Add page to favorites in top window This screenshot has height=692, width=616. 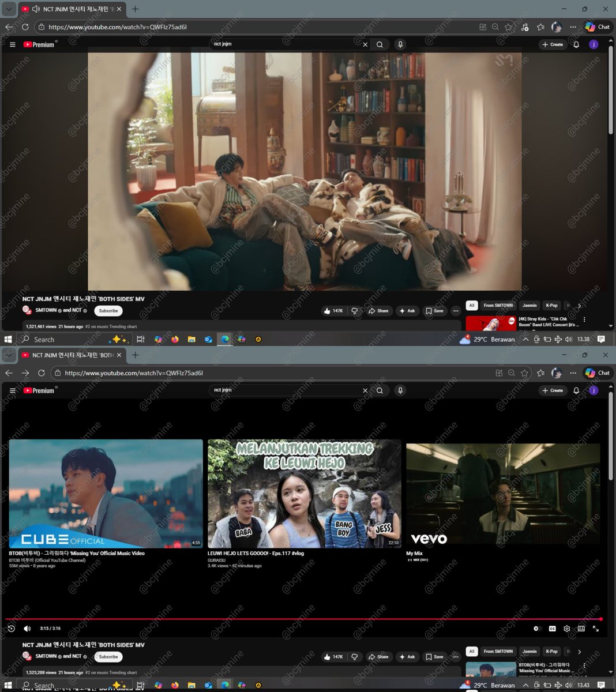click(508, 27)
